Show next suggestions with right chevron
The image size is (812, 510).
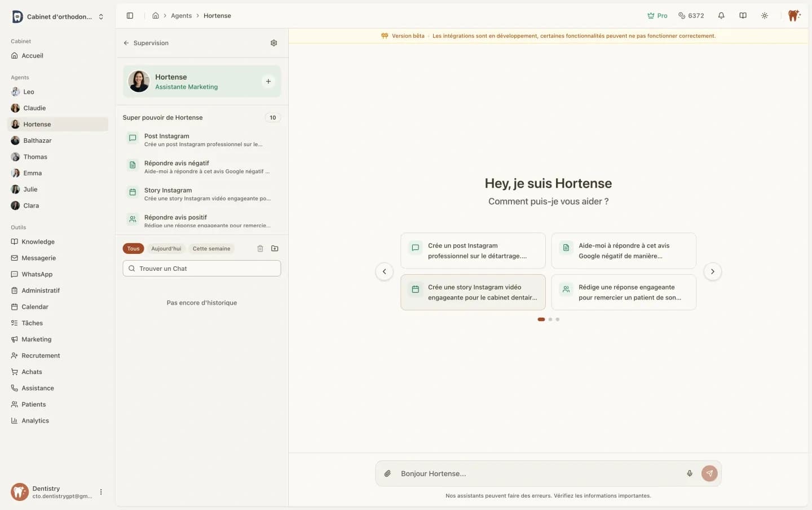pyautogui.click(x=712, y=271)
